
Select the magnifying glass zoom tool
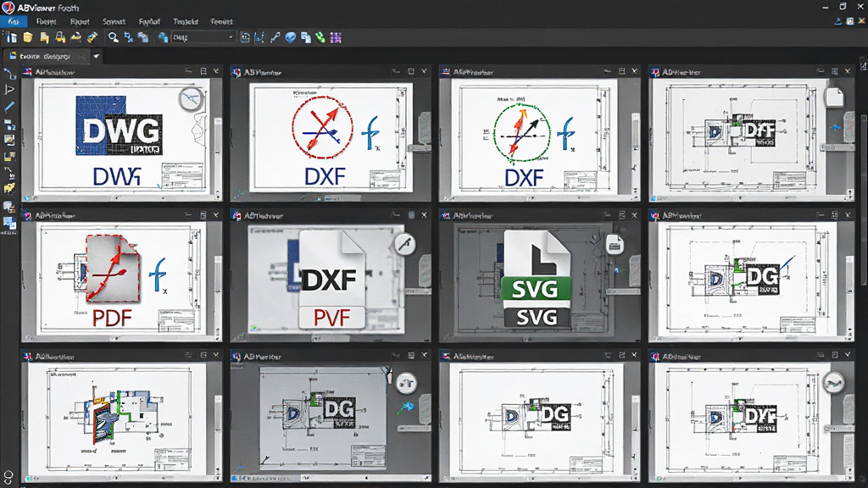pyautogui.click(x=113, y=37)
